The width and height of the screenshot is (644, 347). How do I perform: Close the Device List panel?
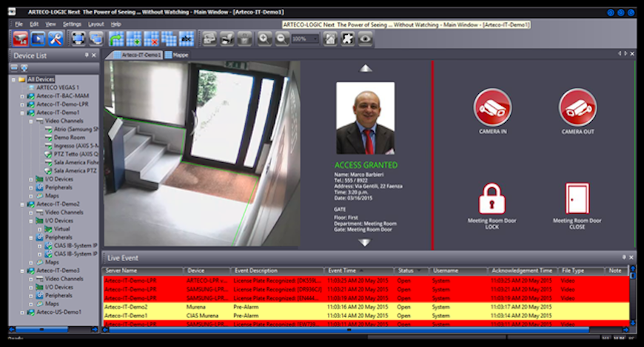tap(94, 55)
